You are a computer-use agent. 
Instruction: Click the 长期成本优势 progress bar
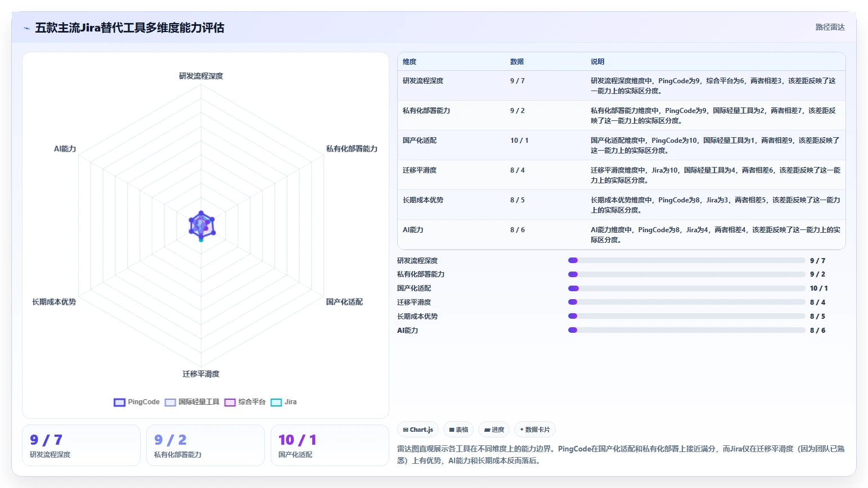pyautogui.click(x=687, y=316)
